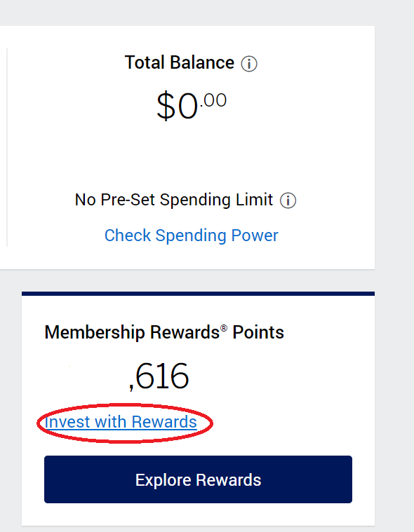Screen dimensions: 414x532
Task: Click the $0 balance dollar amount
Action: [x=177, y=106]
